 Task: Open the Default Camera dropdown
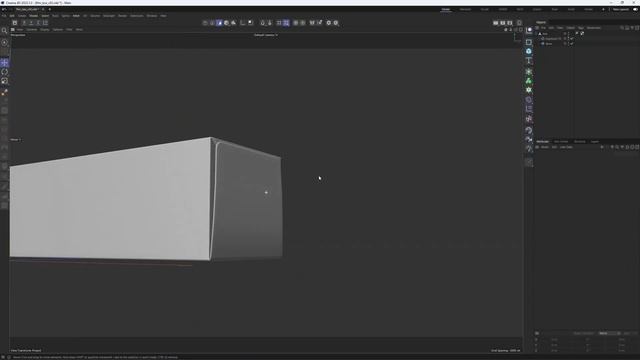pos(266,35)
